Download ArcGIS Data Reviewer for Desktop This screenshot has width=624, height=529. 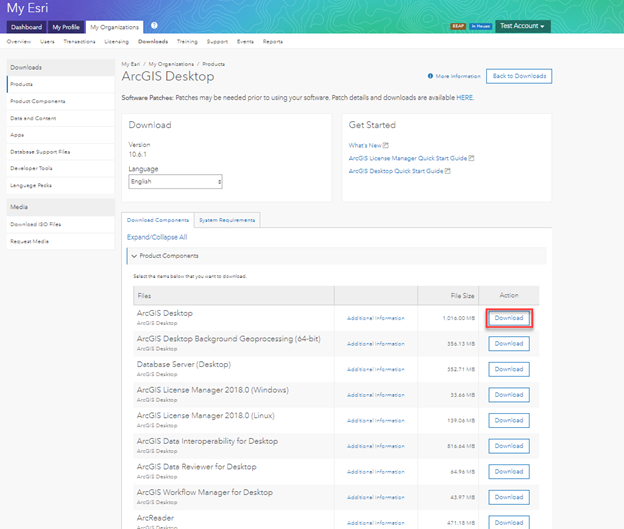[x=509, y=472]
